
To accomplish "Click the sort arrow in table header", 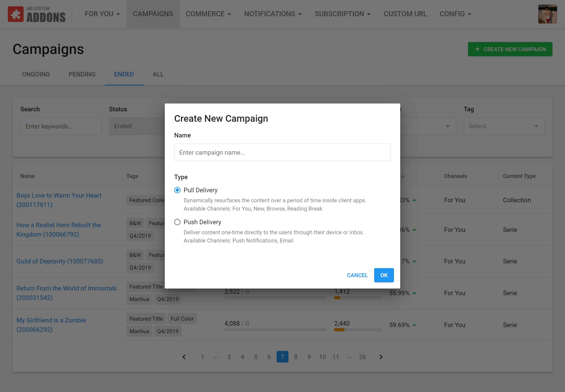I will [x=403, y=176].
